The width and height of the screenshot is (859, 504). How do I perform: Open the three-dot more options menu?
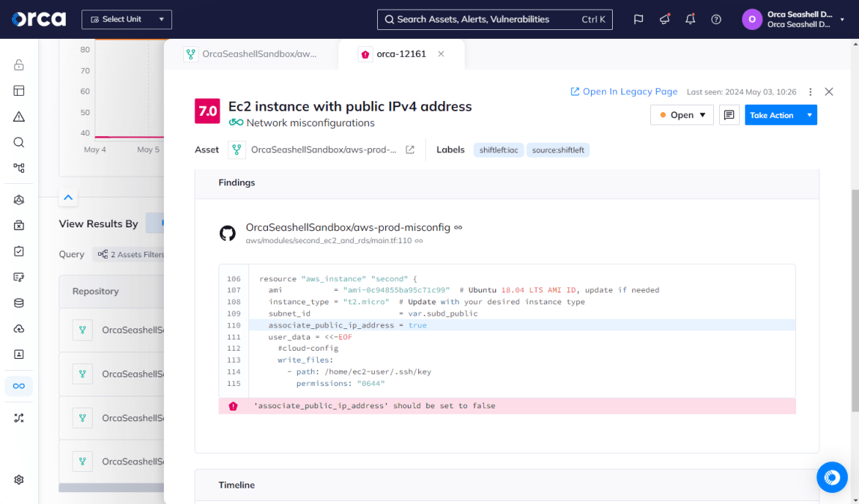[x=810, y=92]
